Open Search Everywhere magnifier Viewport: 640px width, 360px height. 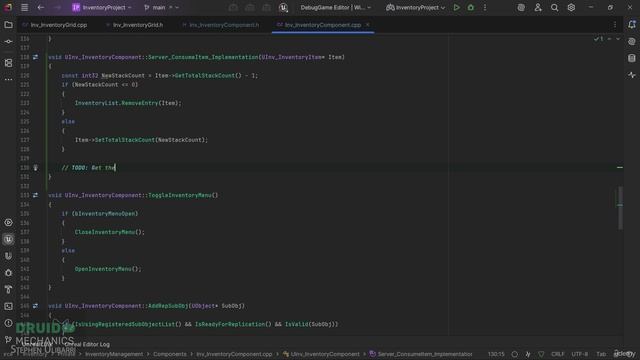(554, 7)
